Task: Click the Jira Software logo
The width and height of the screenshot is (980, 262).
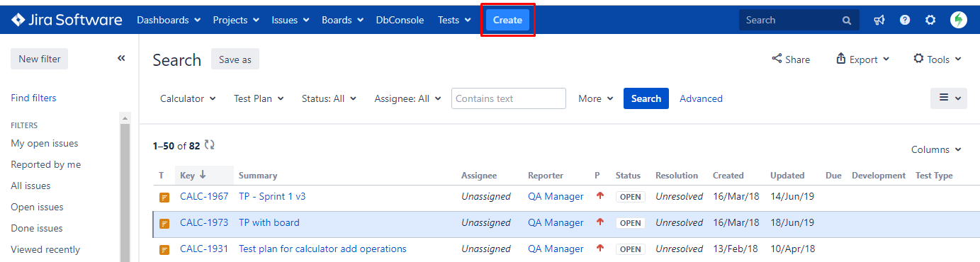Action: click(67, 20)
